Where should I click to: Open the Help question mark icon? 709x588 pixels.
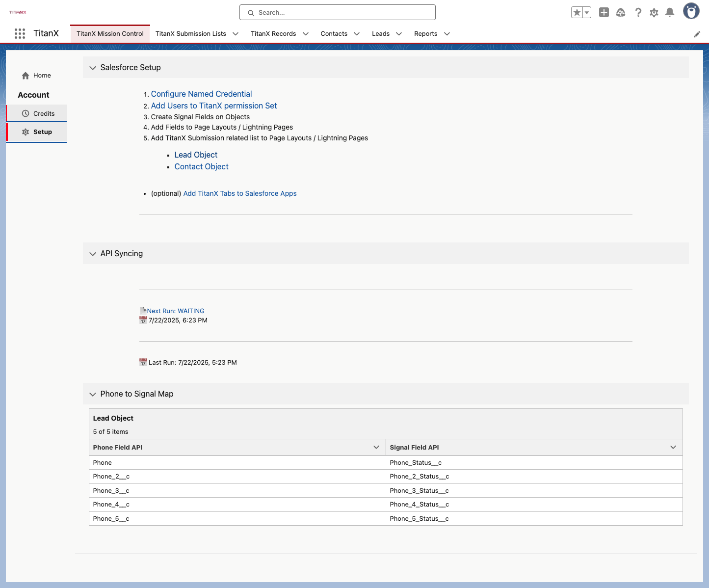(638, 13)
